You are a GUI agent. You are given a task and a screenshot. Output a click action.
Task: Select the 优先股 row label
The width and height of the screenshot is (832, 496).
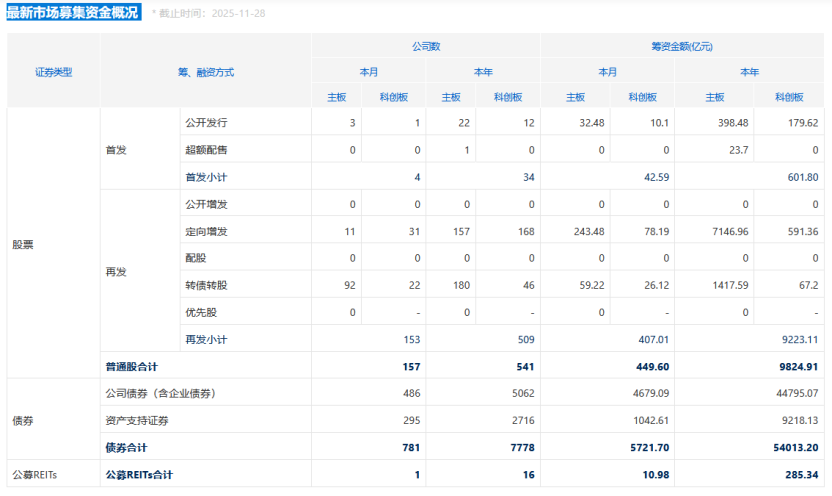201,312
